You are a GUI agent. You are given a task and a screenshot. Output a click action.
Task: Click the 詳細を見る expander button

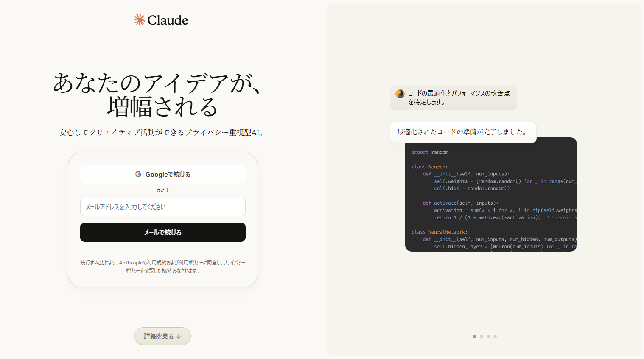pos(162,336)
